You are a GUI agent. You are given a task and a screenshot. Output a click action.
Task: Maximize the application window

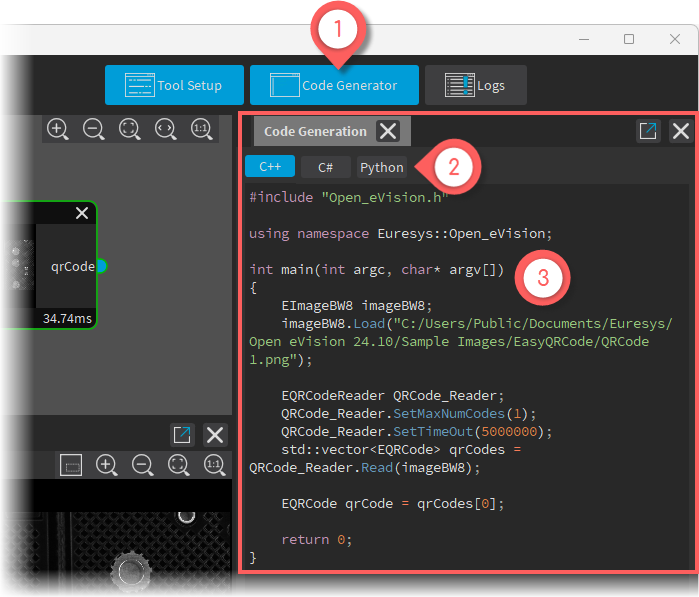point(629,39)
